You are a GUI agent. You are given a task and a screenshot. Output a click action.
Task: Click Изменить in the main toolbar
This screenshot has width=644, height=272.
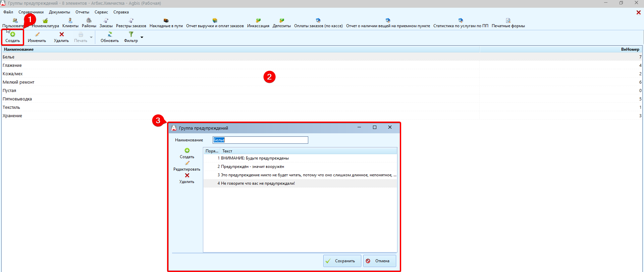[x=37, y=37]
